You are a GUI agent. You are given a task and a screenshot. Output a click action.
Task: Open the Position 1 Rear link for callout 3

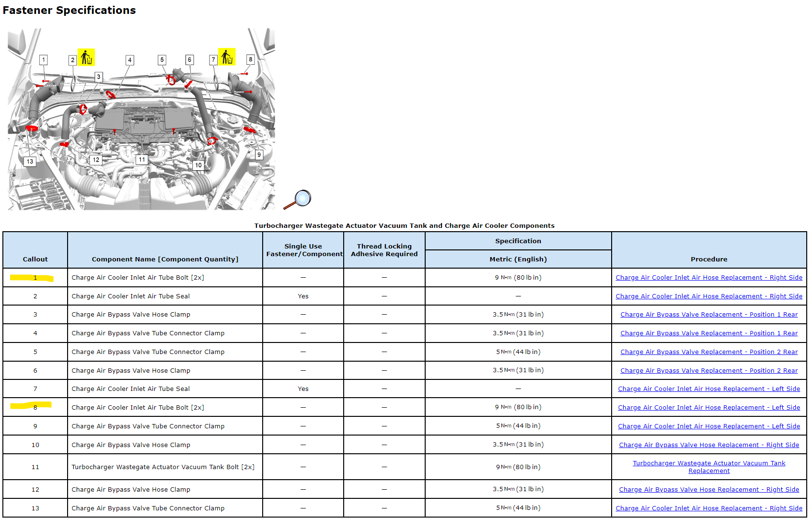708,315
